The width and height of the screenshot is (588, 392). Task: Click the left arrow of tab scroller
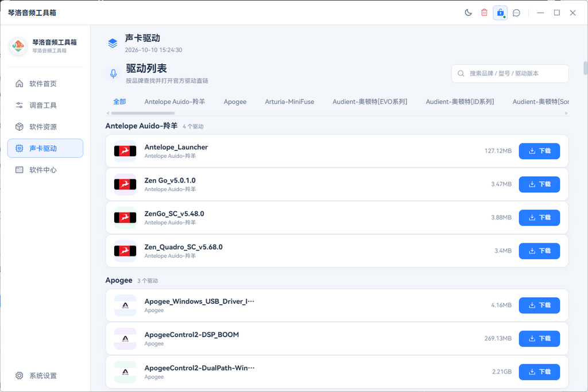click(x=108, y=113)
